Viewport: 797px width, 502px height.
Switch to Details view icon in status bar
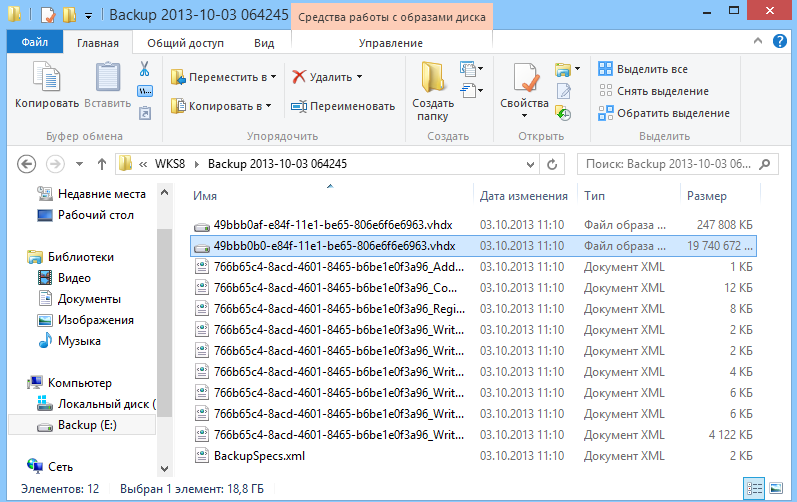pos(754,489)
